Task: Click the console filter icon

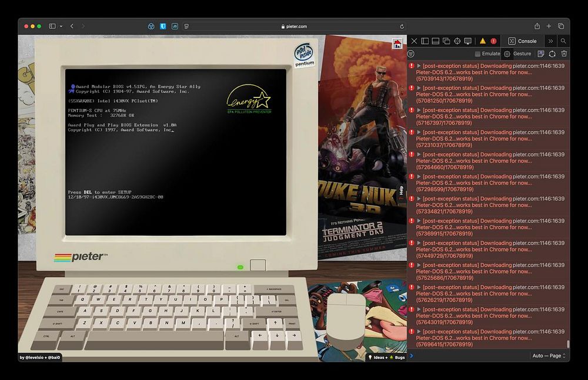Action: (x=411, y=54)
